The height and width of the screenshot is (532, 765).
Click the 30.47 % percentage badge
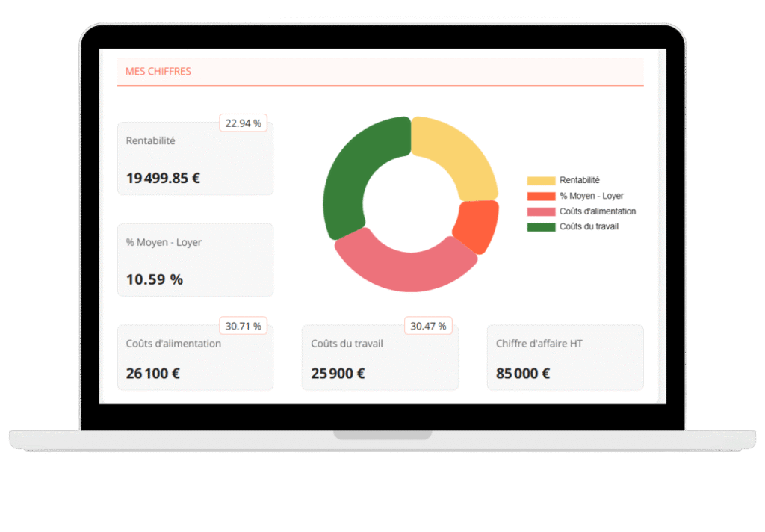coord(428,326)
